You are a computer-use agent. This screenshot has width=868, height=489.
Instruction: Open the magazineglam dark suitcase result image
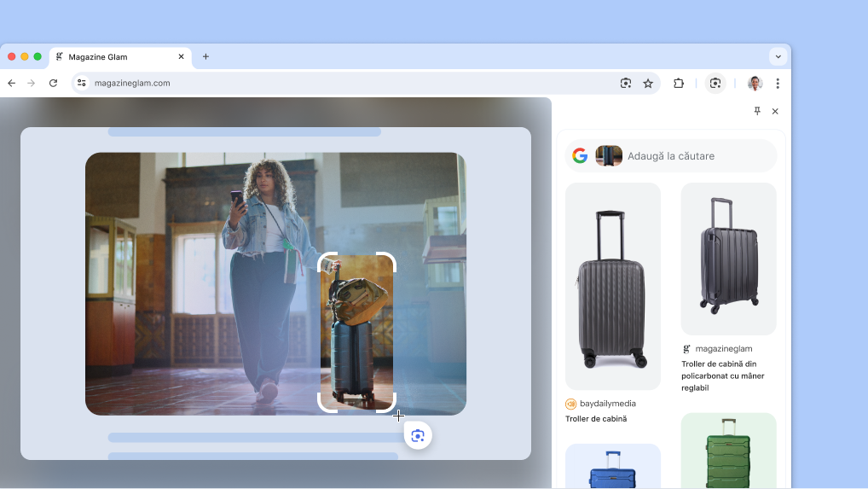(x=728, y=259)
